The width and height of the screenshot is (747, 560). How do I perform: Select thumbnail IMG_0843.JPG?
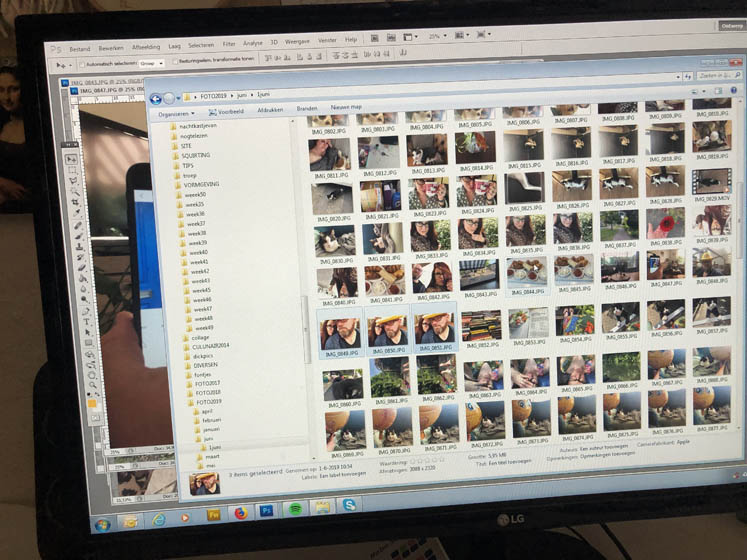[478, 277]
